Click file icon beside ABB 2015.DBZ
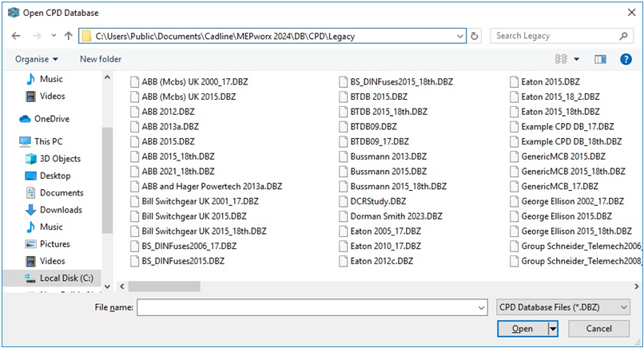 coord(135,141)
